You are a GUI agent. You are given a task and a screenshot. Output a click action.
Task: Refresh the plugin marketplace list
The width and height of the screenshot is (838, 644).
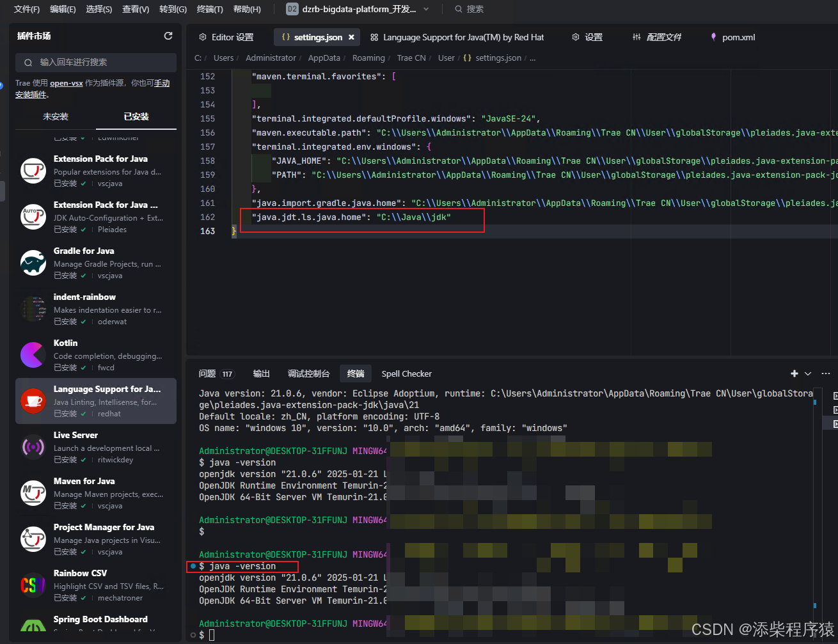168,36
